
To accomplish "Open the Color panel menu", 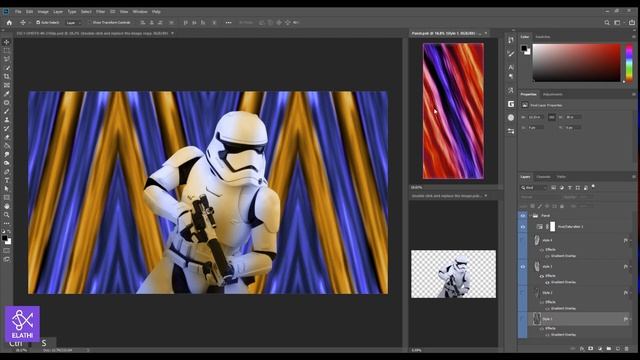I will [x=633, y=37].
